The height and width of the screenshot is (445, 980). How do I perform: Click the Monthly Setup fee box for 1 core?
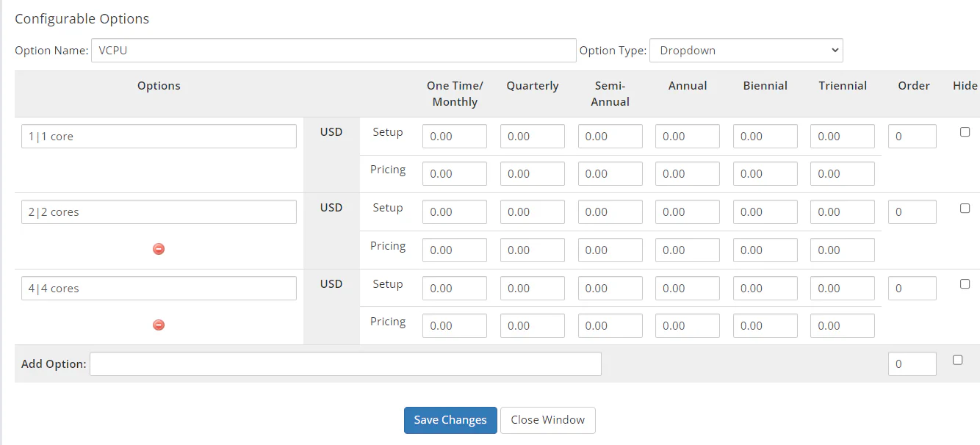pyautogui.click(x=454, y=136)
